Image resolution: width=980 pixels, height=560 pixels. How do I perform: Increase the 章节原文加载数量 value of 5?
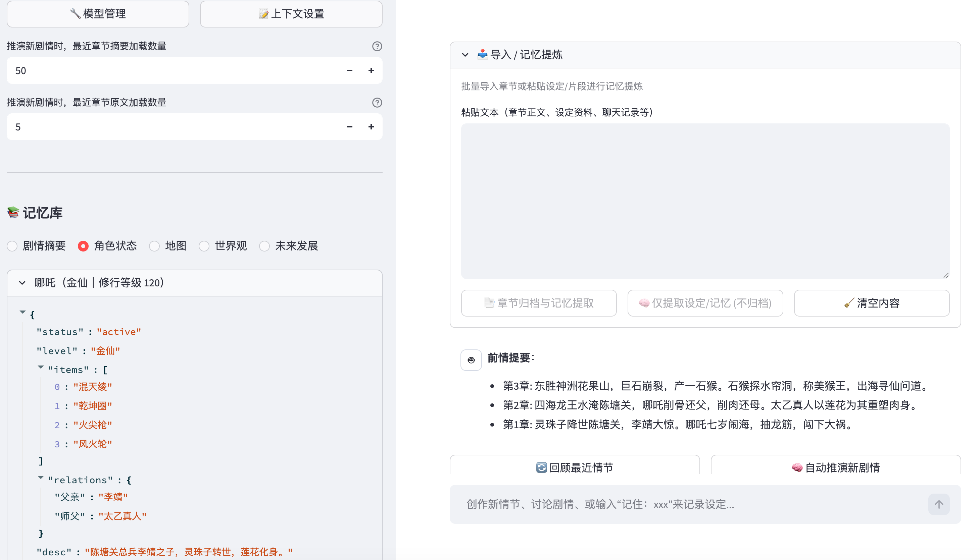(371, 126)
